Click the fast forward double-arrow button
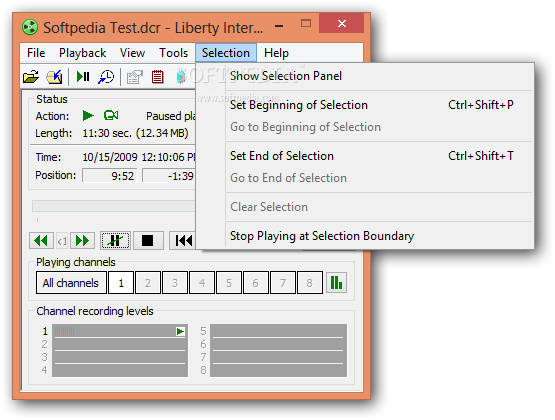The height and width of the screenshot is (420, 555). (x=82, y=241)
